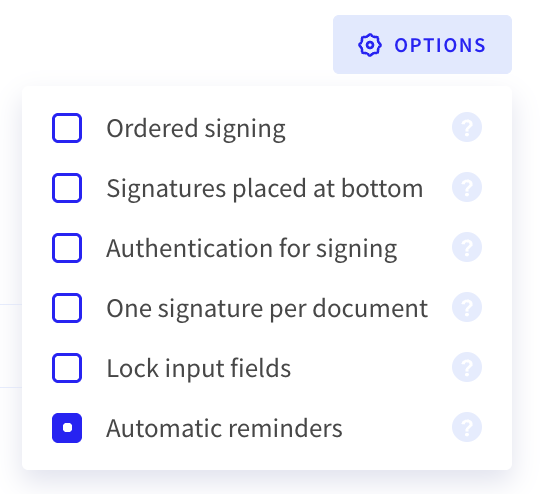Click the Automatic reminders label text
The width and height of the screenshot is (546, 494).
[225, 428]
